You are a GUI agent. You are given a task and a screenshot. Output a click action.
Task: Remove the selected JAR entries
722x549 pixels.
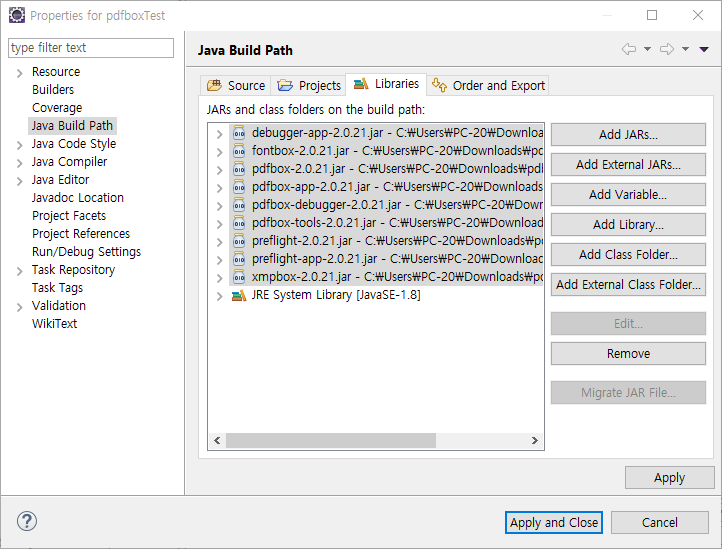[x=628, y=353]
